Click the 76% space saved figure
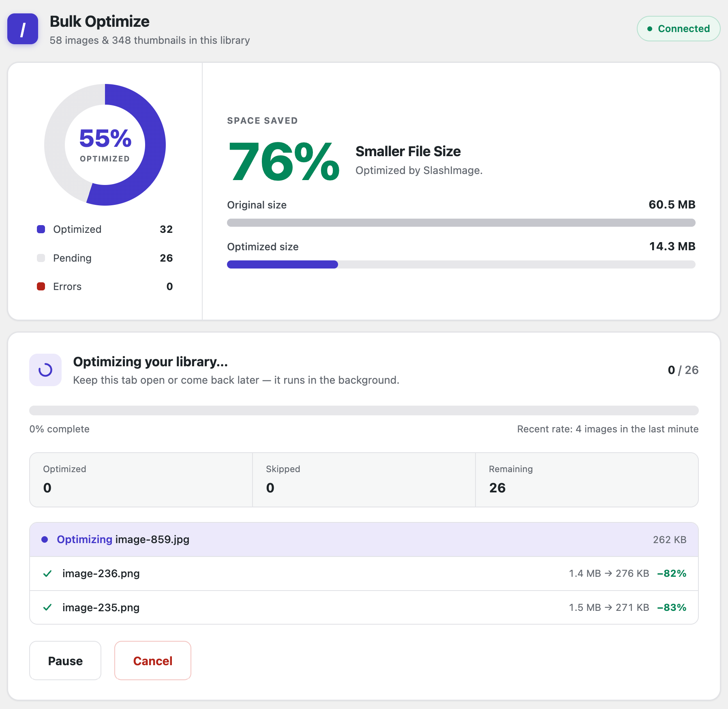Image resolution: width=728 pixels, height=709 pixels. click(x=284, y=161)
